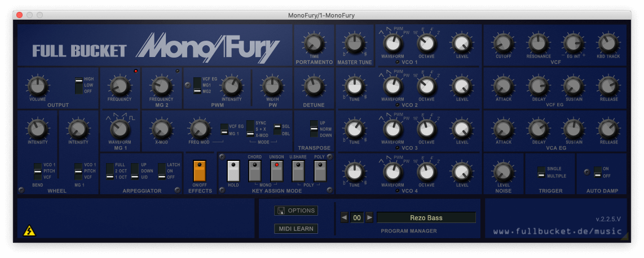
Task: Click the MonoFury logo
Action: [208, 48]
